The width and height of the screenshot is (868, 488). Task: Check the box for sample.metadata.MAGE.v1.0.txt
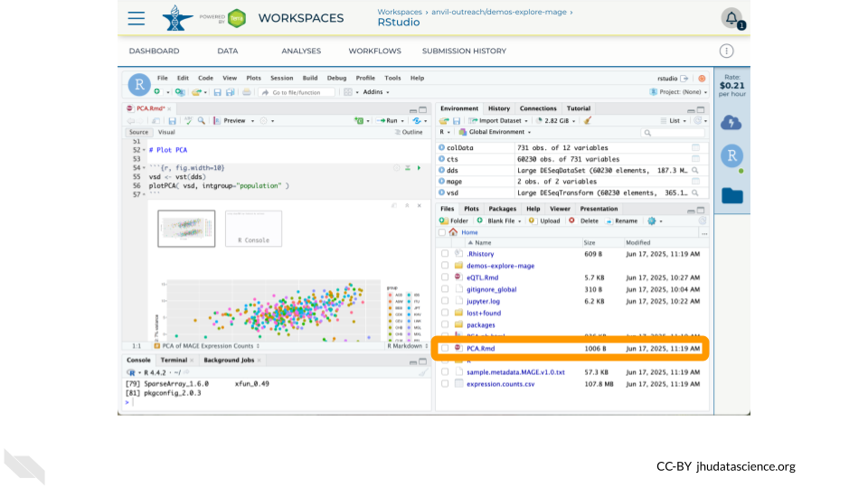[445, 372]
